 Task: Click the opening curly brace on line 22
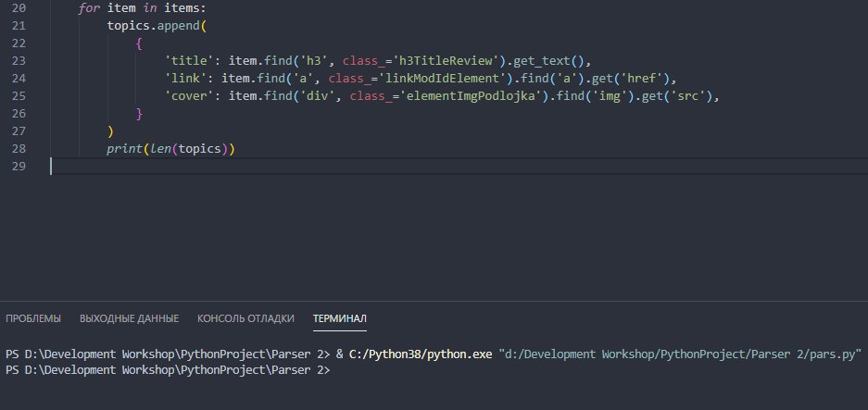tap(139, 43)
